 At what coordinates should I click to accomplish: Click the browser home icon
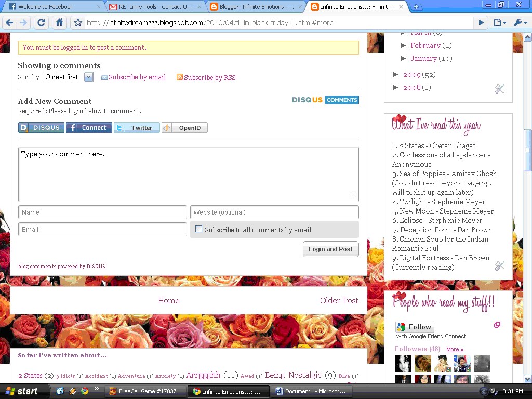(x=59, y=23)
